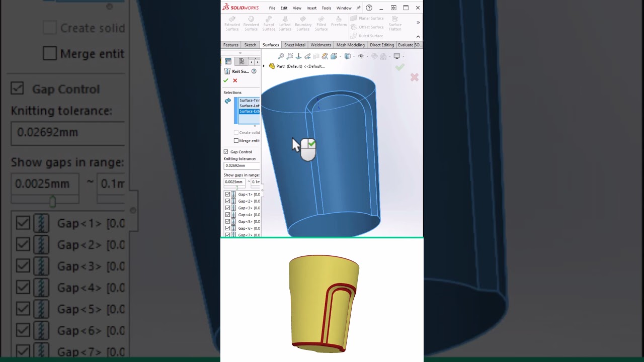Image resolution: width=644 pixels, height=362 pixels.
Task: Click the View Orientation cube icon
Action: coord(333,56)
